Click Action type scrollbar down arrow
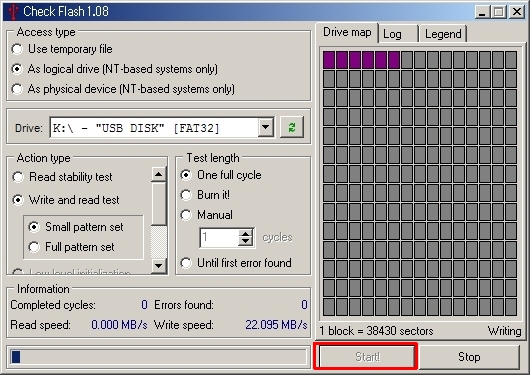This screenshot has width=530, height=375. (158, 266)
